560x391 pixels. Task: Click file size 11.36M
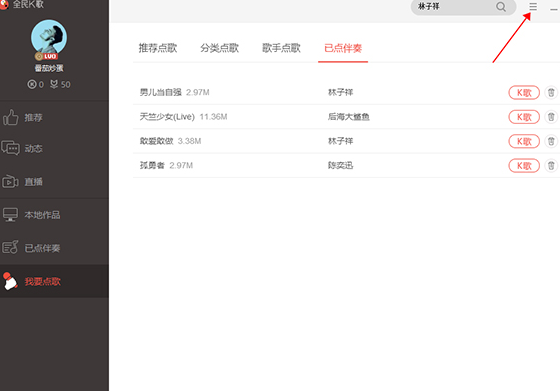pyautogui.click(x=213, y=117)
